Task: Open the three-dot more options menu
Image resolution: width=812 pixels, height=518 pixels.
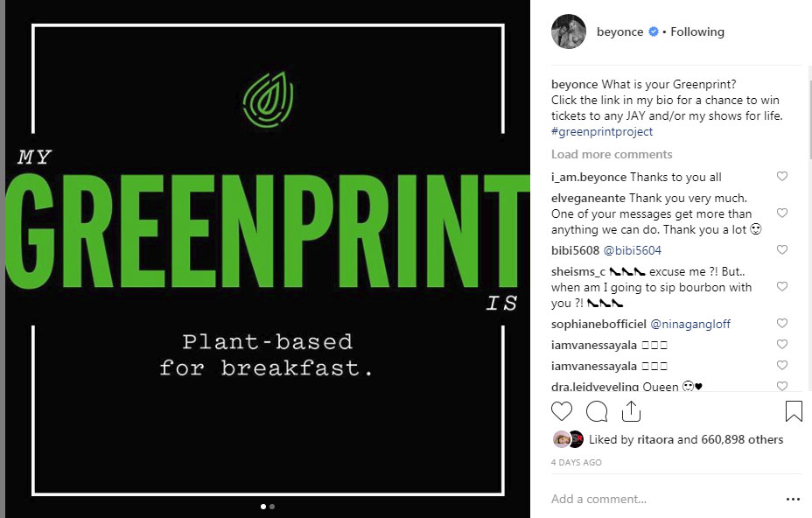Action: pyautogui.click(x=793, y=500)
